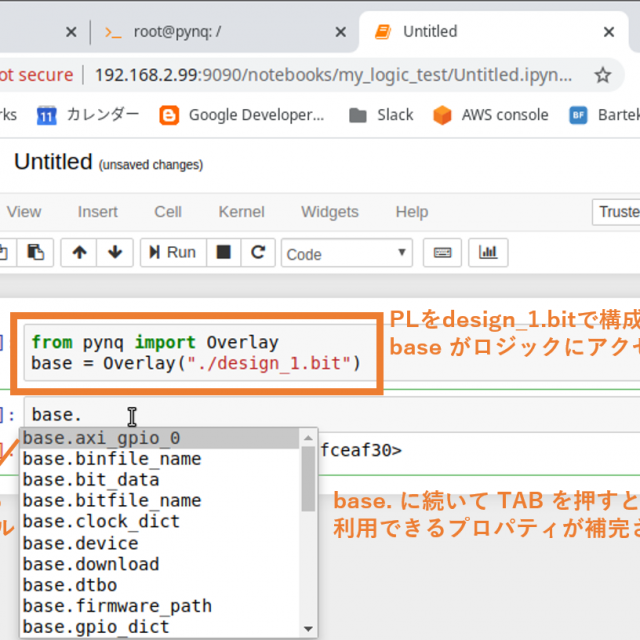Screen dimensions: 640x640
Task: Click the restart kernel icon
Action: [x=257, y=253]
